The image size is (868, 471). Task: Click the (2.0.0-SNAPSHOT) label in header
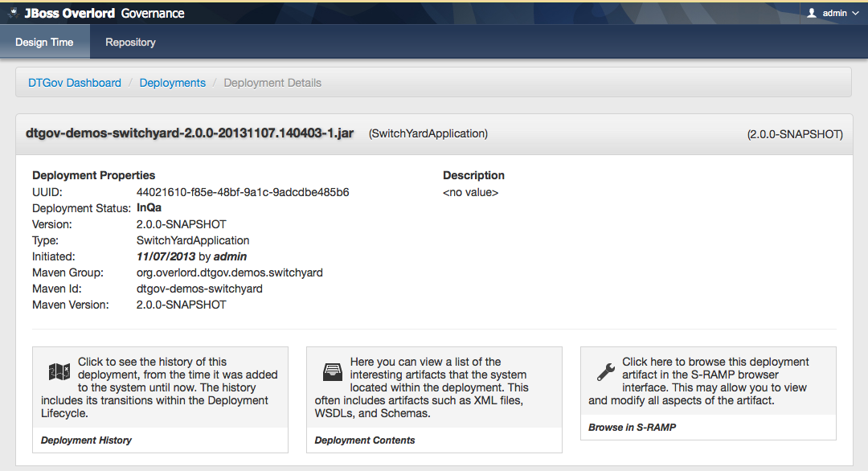click(795, 134)
